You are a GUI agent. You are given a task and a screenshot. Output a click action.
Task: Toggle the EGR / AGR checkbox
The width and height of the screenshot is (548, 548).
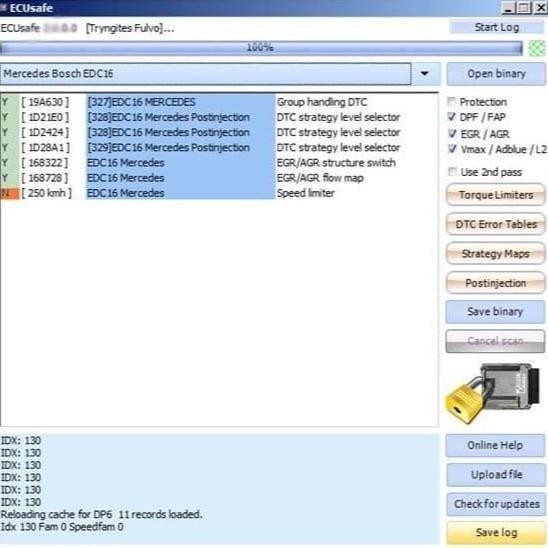click(452, 133)
